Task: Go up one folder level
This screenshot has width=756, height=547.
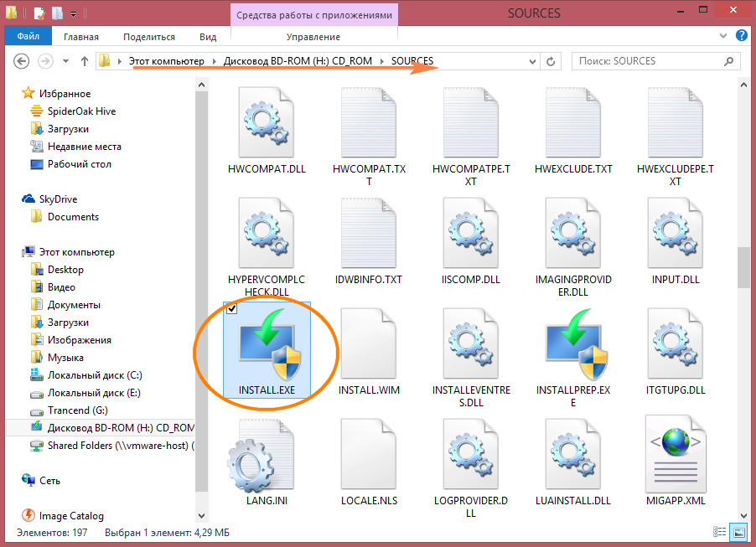Action: click(x=85, y=61)
